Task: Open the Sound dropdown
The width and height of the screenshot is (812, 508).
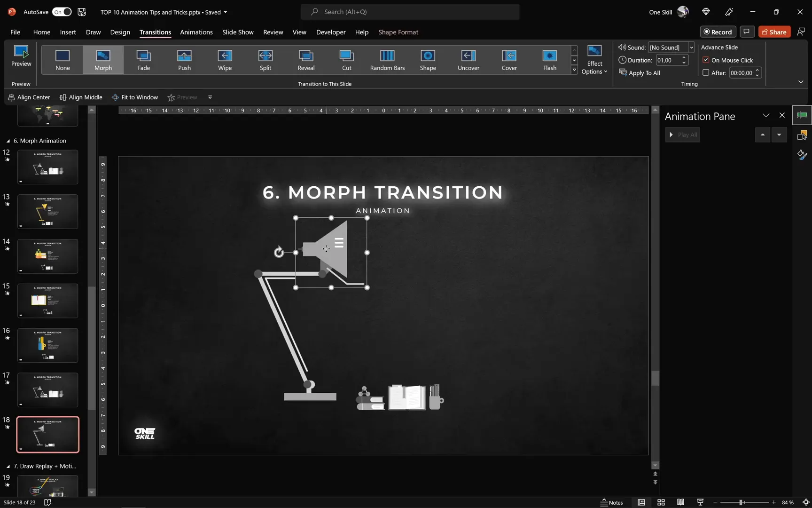Action: [691, 47]
